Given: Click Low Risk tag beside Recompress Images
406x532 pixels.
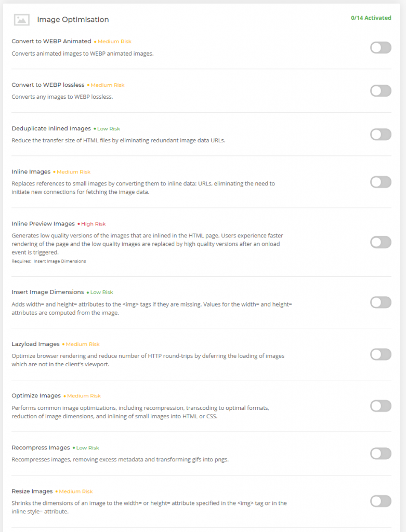Looking at the screenshot, I should tap(86, 448).
